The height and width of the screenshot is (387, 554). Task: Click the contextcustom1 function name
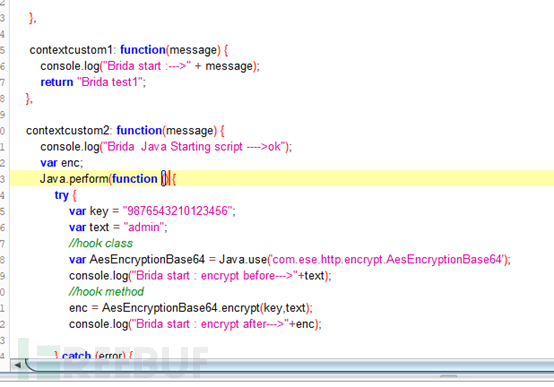[x=71, y=50]
